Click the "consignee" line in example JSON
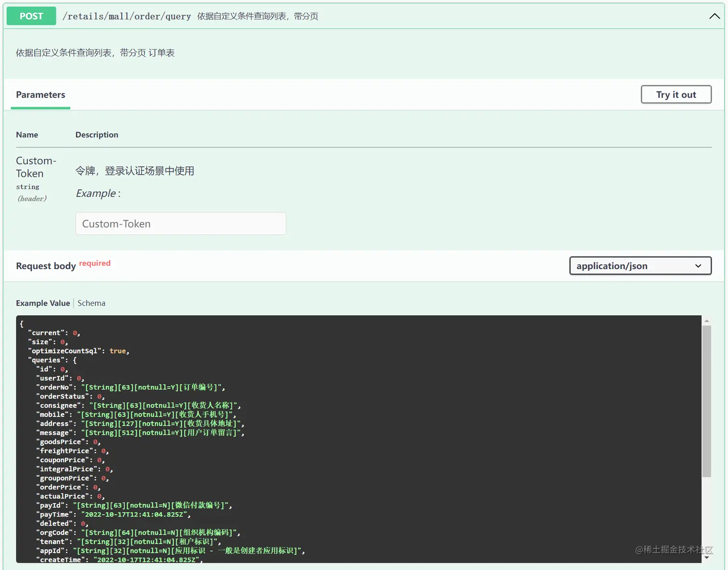Screen dimensions: 728x570 139,405
